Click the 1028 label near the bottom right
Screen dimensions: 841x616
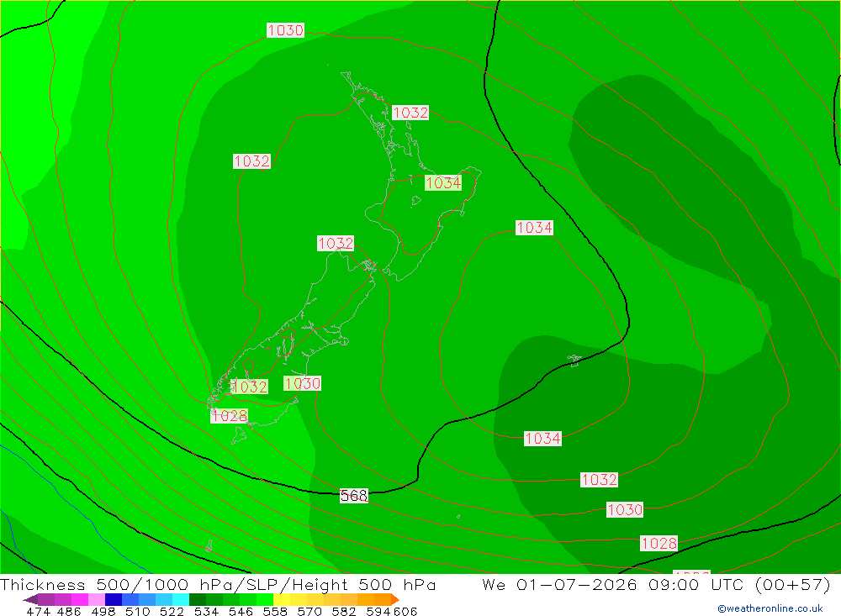(x=659, y=544)
